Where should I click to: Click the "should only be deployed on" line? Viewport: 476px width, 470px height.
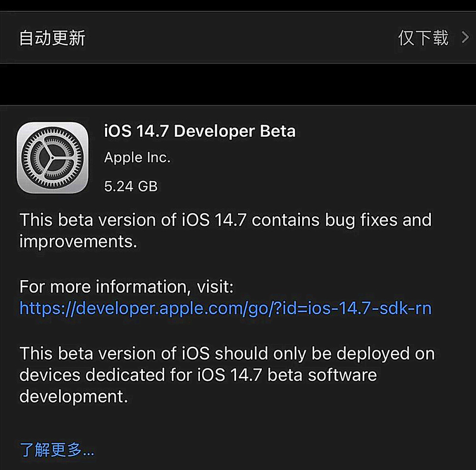tap(325, 354)
